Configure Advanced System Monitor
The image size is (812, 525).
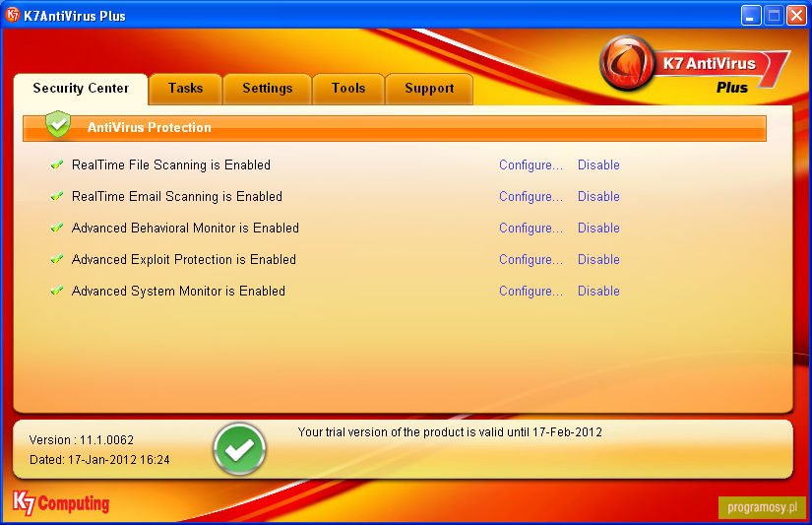(x=531, y=292)
